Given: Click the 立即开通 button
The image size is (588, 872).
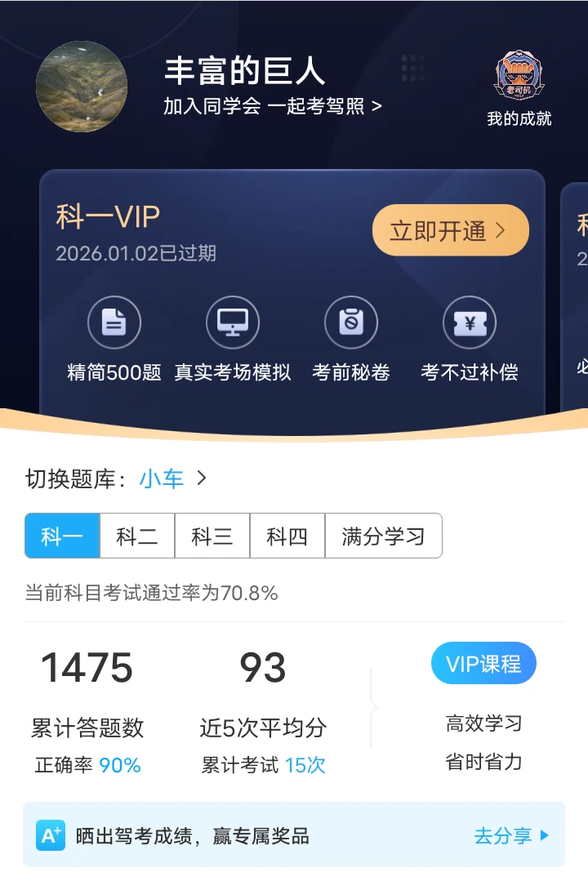Looking at the screenshot, I should click(451, 230).
